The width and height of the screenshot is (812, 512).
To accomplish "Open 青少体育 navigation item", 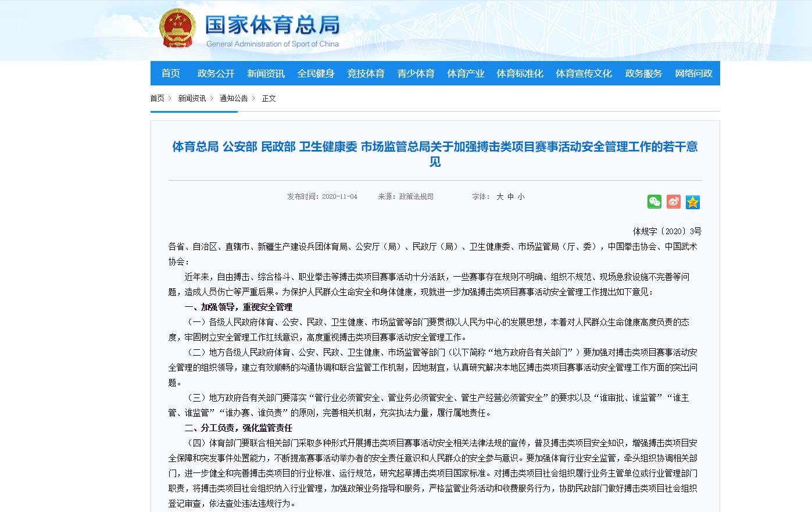I will 416,73.
